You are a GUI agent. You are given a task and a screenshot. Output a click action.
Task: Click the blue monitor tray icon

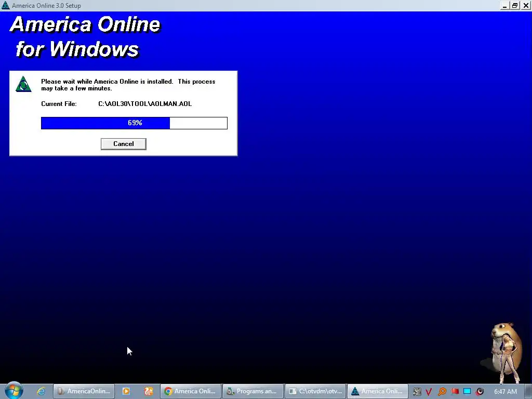[x=467, y=392]
